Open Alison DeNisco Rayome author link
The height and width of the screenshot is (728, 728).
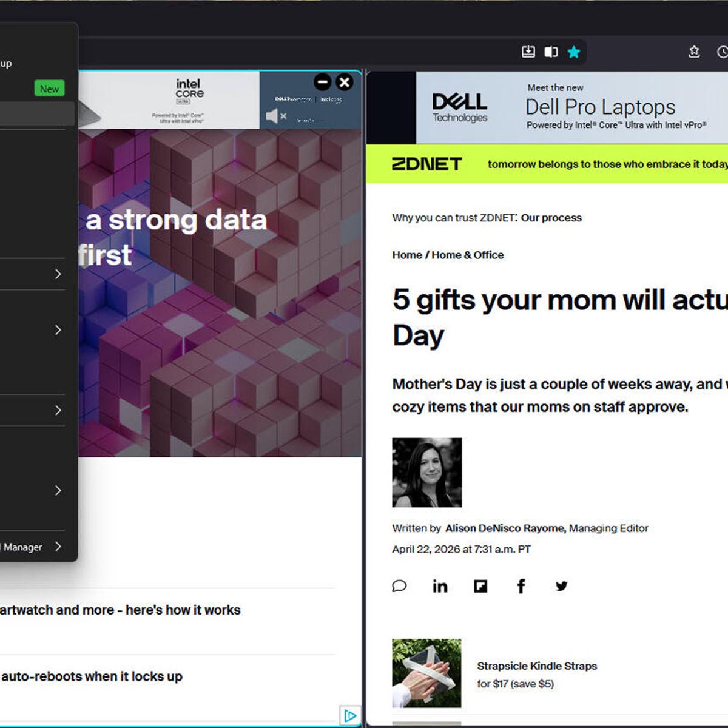[505, 528]
